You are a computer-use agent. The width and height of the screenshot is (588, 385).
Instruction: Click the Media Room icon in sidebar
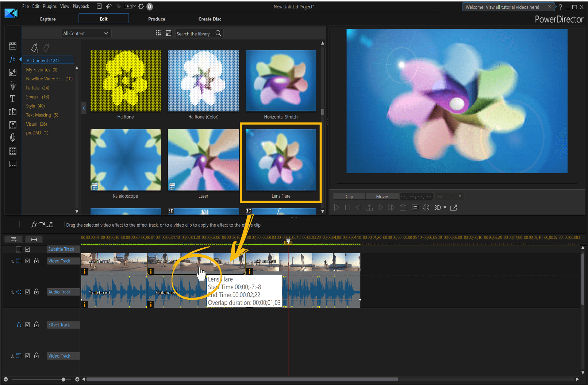coord(12,46)
